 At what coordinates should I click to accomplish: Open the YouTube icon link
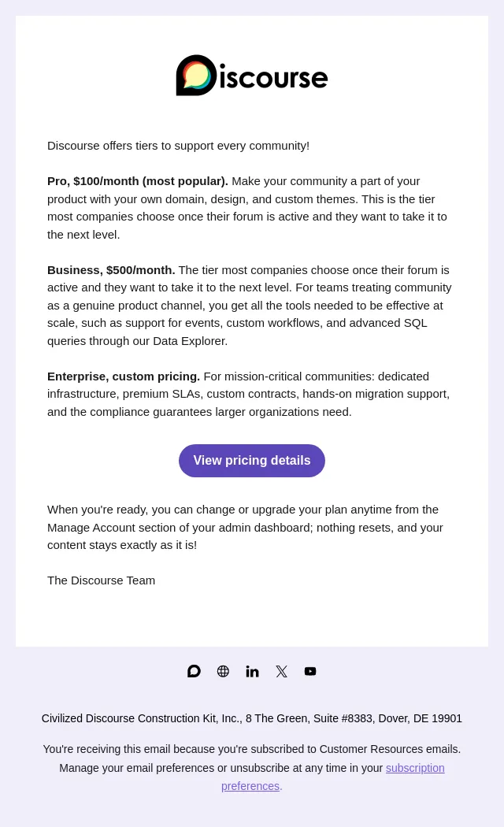pos(310,671)
